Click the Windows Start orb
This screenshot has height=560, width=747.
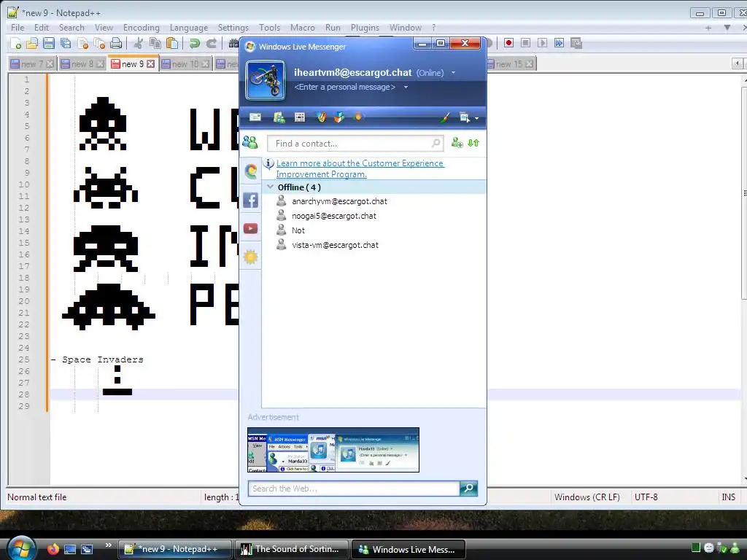[x=20, y=548]
